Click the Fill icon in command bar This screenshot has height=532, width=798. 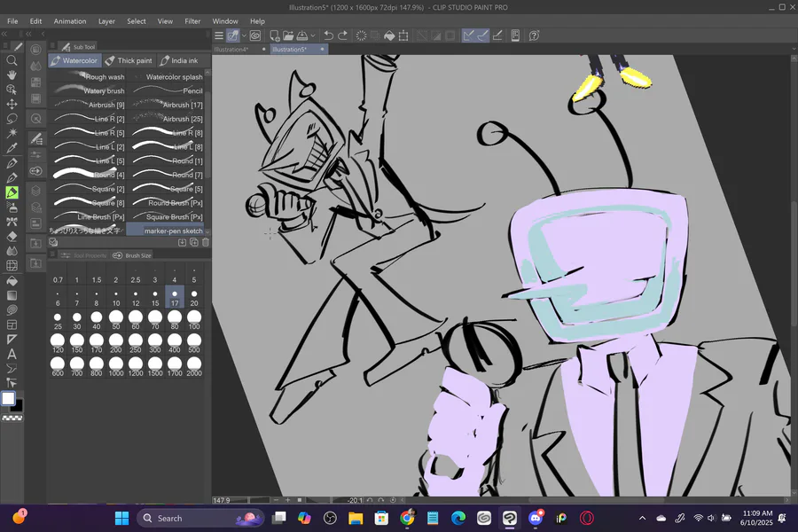pyautogui.click(x=389, y=35)
